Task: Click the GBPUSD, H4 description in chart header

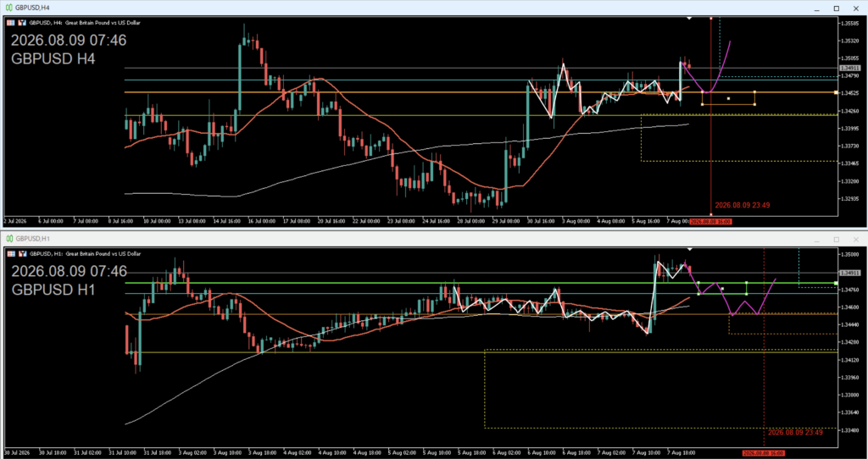Action: (x=86, y=23)
